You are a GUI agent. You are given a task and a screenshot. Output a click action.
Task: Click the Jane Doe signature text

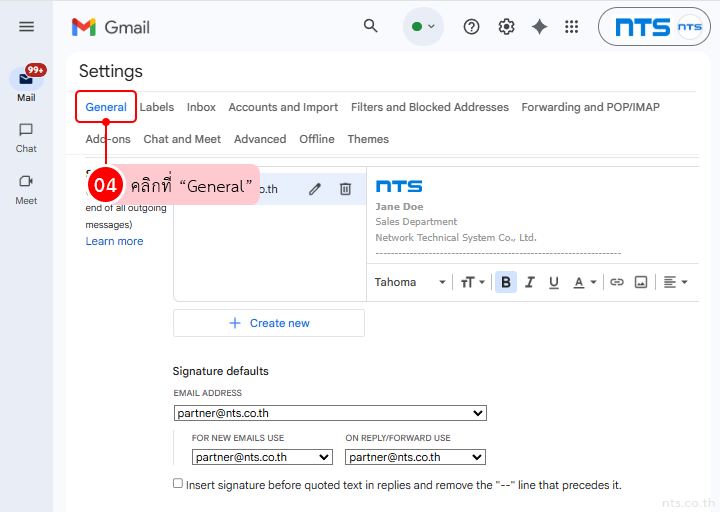(x=399, y=207)
